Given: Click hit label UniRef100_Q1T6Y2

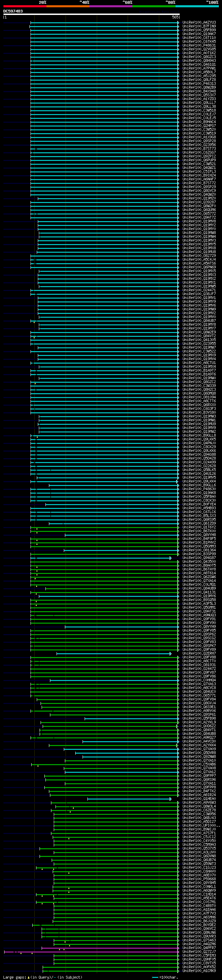Looking at the screenshot, I should pos(199,527).
